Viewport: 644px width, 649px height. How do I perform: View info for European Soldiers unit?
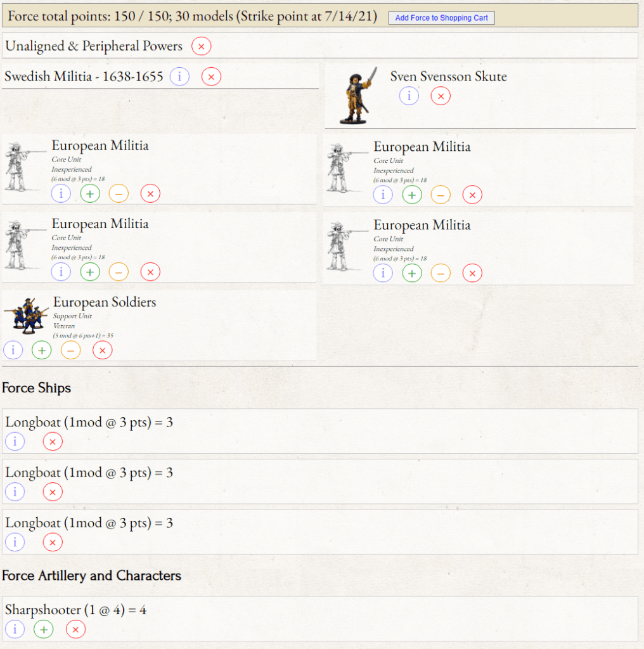tap(13, 350)
